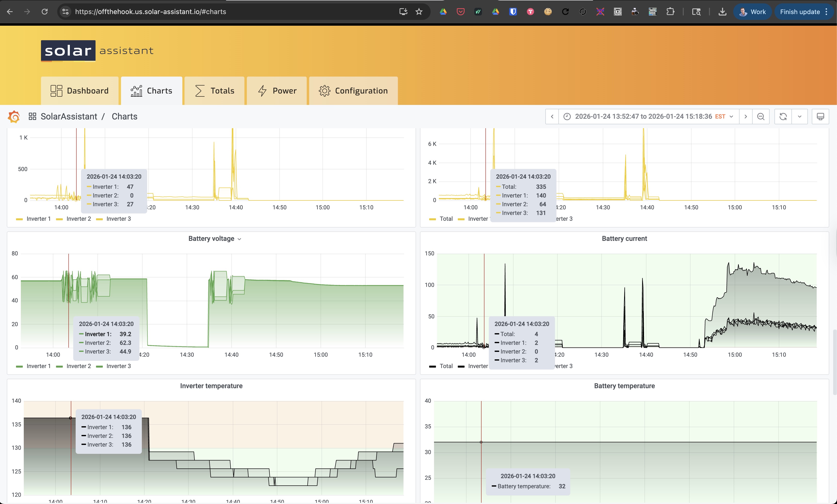Click the SolarAssistant breadcrumb link
Screen dimensions: 837x504
tap(69, 116)
